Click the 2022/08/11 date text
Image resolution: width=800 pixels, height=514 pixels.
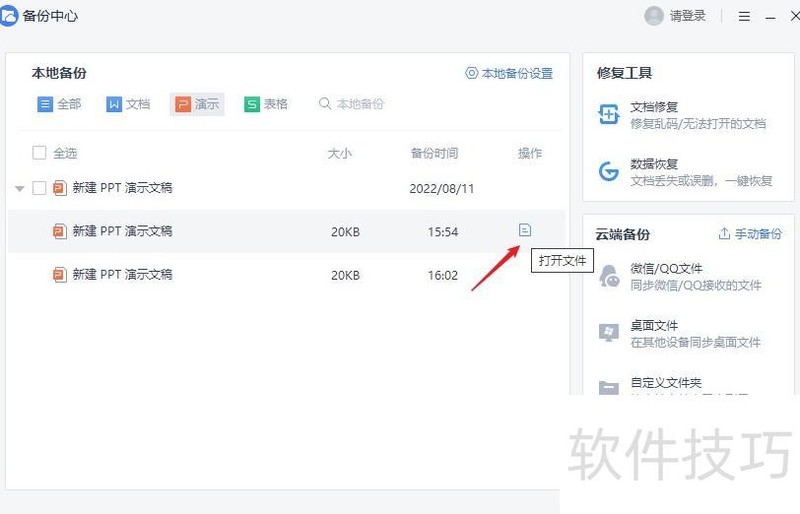tap(442, 189)
